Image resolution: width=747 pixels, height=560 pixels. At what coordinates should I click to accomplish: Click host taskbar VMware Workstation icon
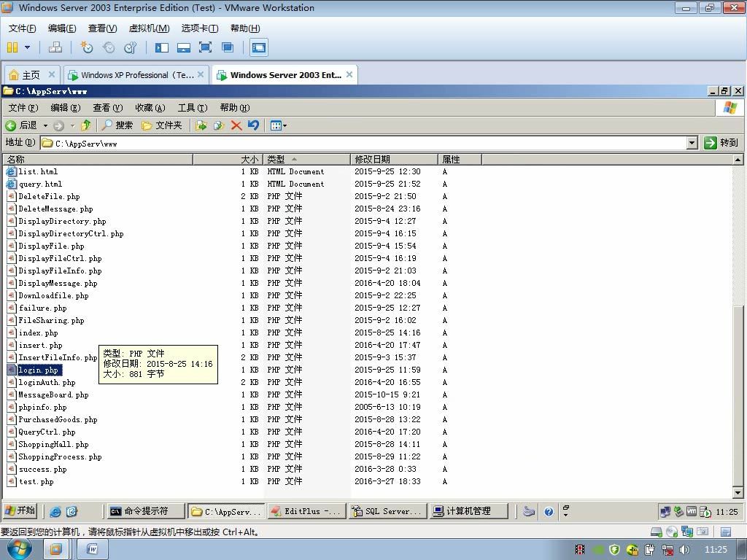tap(55, 550)
